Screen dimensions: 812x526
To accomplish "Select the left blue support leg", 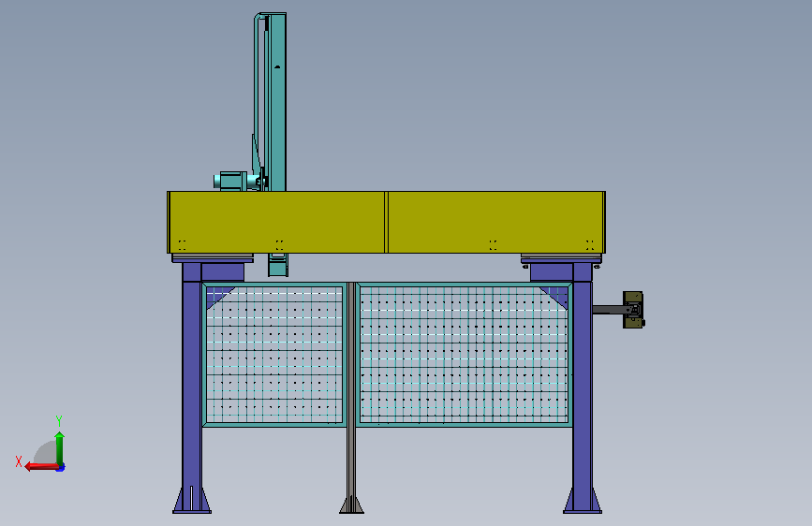I will (x=192, y=388).
